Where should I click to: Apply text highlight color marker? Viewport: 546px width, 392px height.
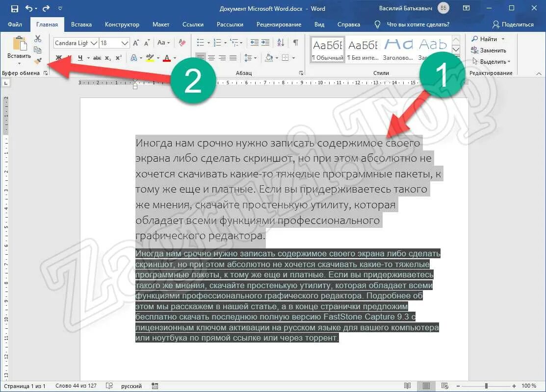tap(150, 58)
